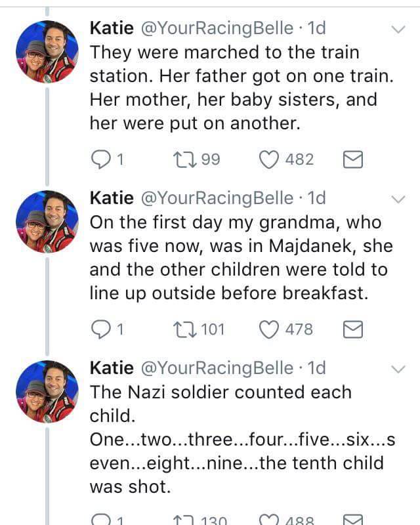
Task: Like the tweet with 478 likes
Action: (x=269, y=329)
